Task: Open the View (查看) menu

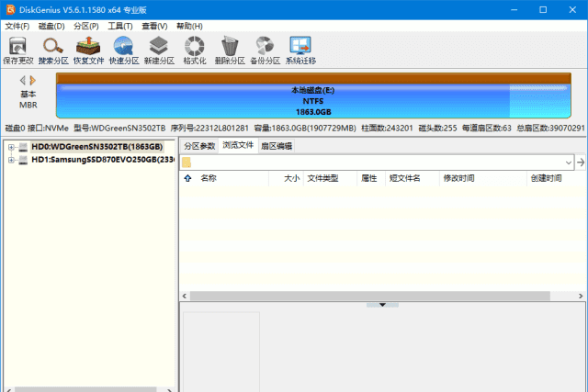Action: click(154, 26)
